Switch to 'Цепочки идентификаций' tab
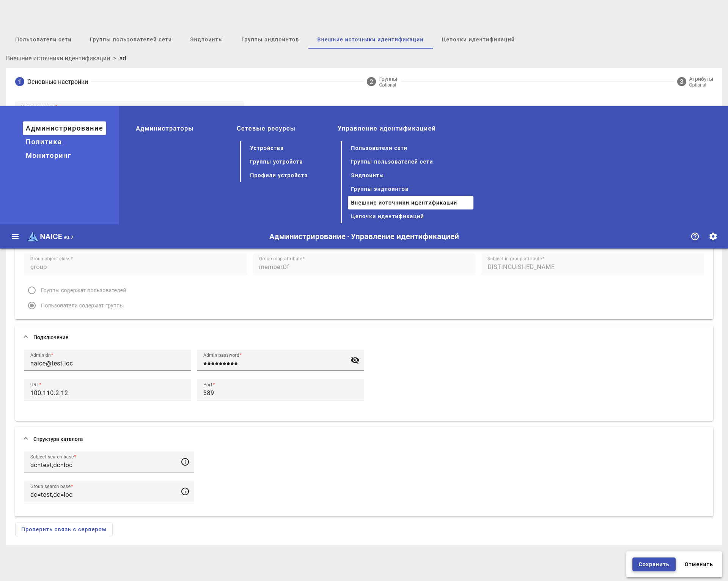The height and width of the screenshot is (581, 728). click(478, 39)
